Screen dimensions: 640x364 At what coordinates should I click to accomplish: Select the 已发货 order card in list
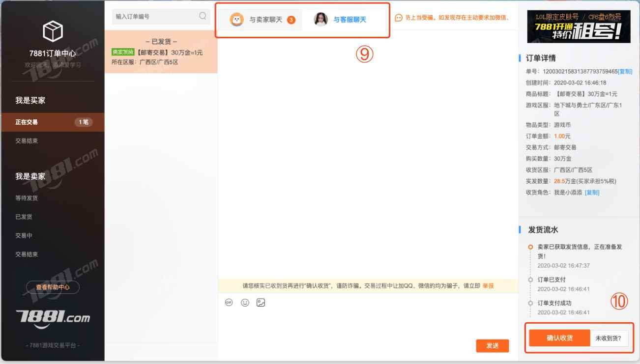point(161,52)
